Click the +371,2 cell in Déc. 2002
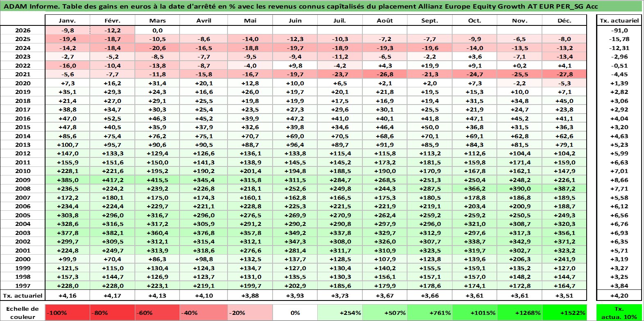 point(564,241)
